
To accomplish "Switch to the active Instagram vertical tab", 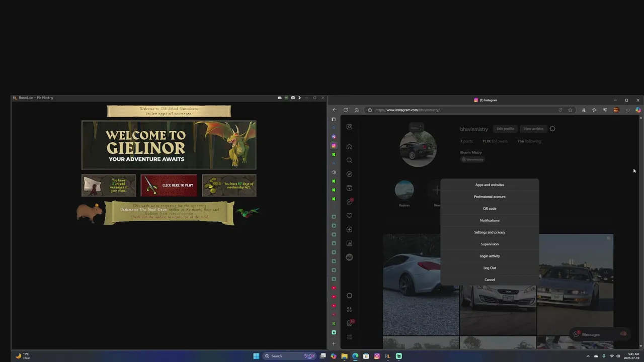I will pyautogui.click(x=334, y=146).
